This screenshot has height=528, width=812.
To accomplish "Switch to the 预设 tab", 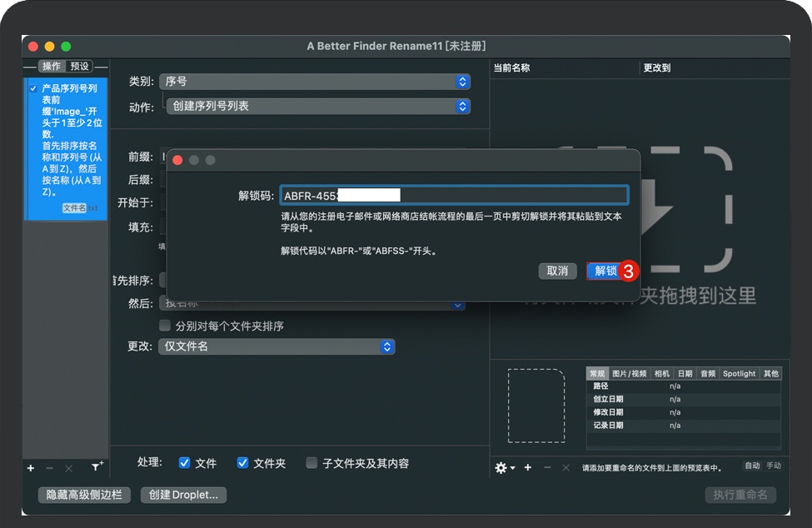I will coord(79,67).
